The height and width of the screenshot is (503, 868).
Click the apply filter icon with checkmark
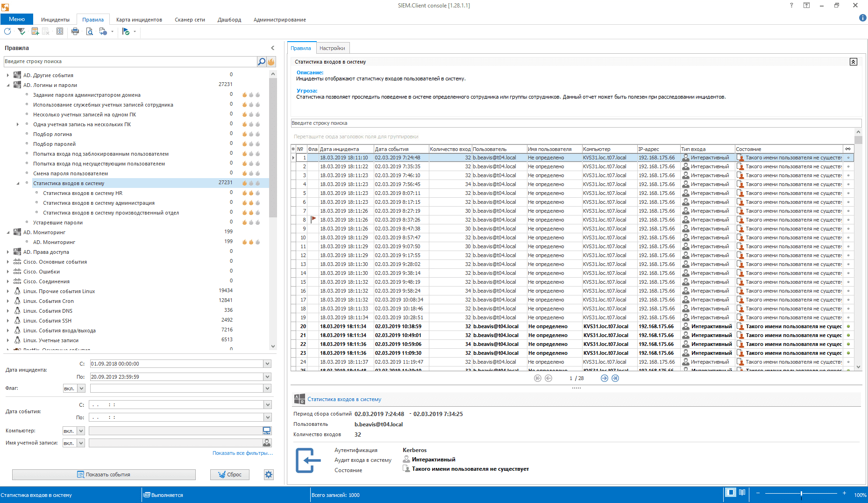point(21,31)
